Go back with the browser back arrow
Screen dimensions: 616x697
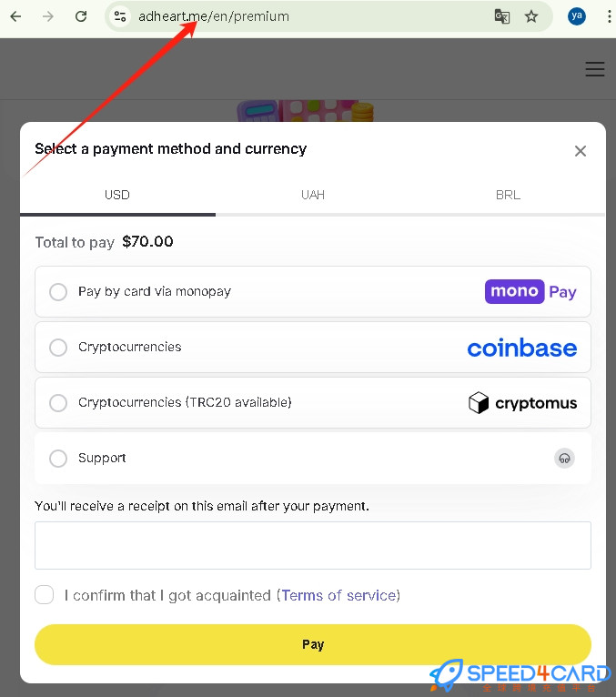[x=15, y=17]
